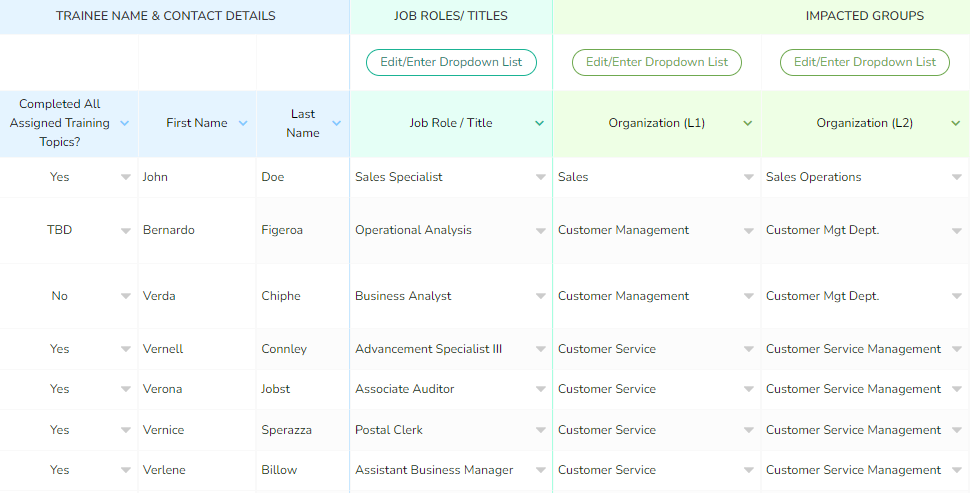970x493 pixels.
Task: Open the Associate Auditor row Customer Service dropdown
Action: 749,389
